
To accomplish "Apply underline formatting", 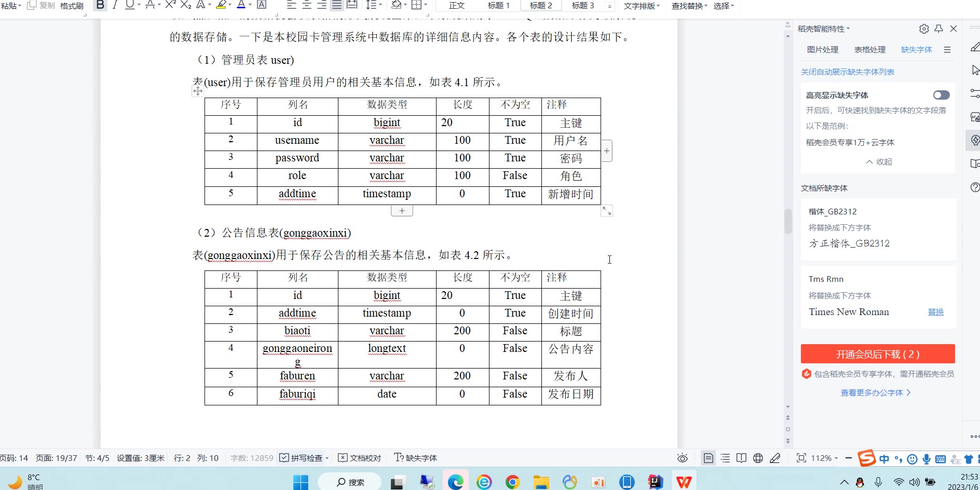I will [130, 5].
